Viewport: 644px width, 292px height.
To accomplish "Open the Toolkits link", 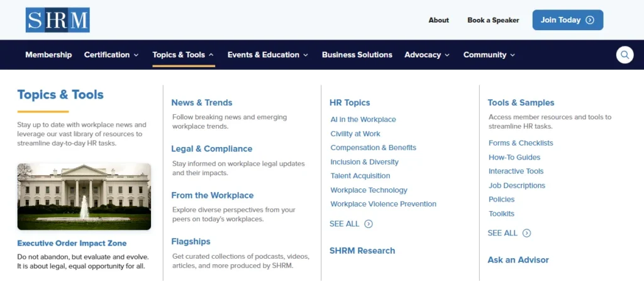I will [501, 214].
